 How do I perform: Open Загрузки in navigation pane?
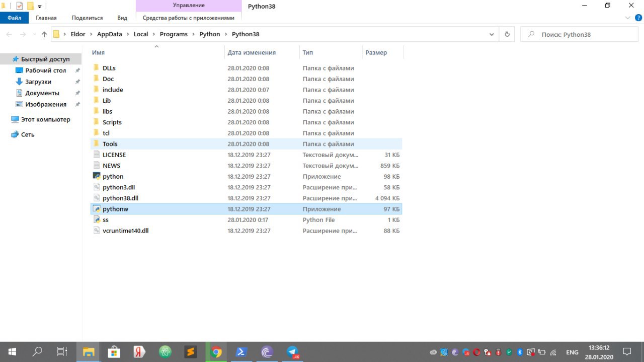pyautogui.click(x=38, y=82)
